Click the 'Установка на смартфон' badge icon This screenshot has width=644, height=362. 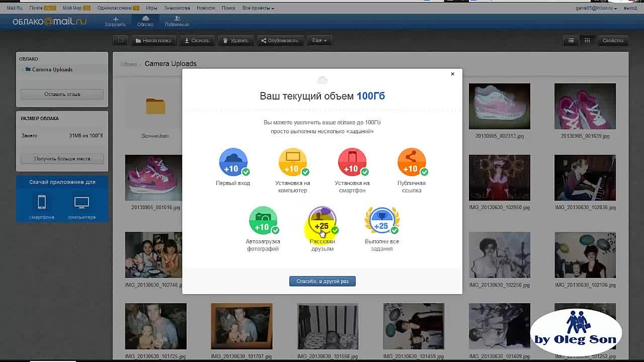[352, 162]
